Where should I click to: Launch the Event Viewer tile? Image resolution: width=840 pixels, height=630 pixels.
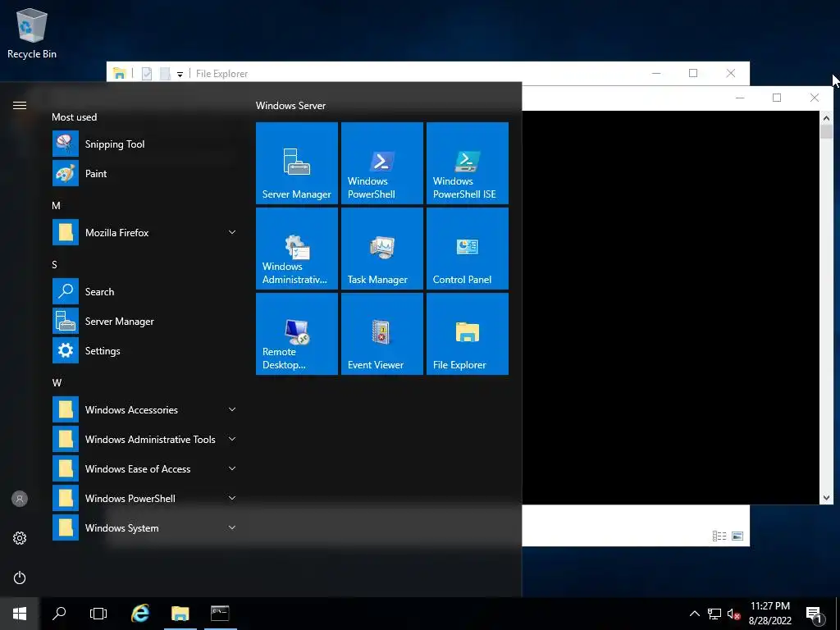point(382,334)
